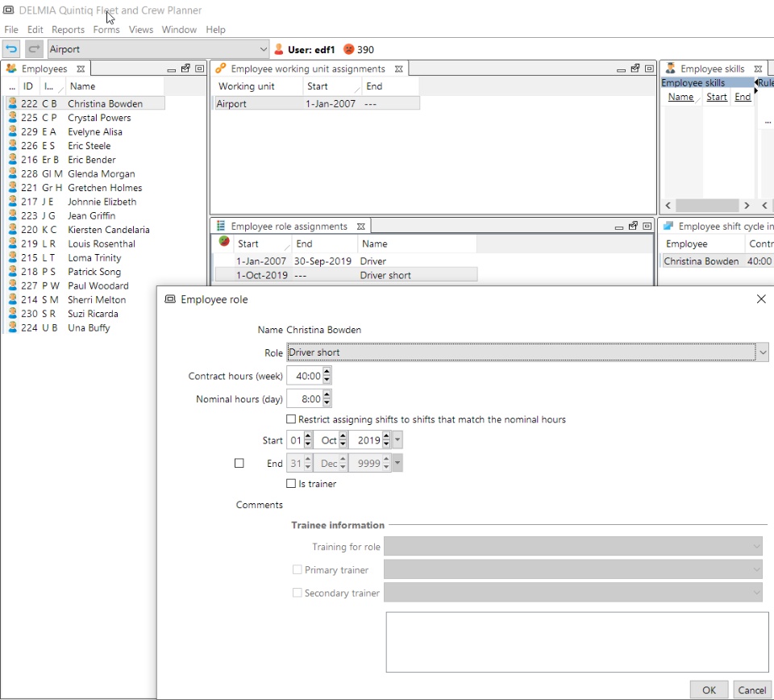
Task: Check the Primary trainer checkbox
Action: (298, 569)
